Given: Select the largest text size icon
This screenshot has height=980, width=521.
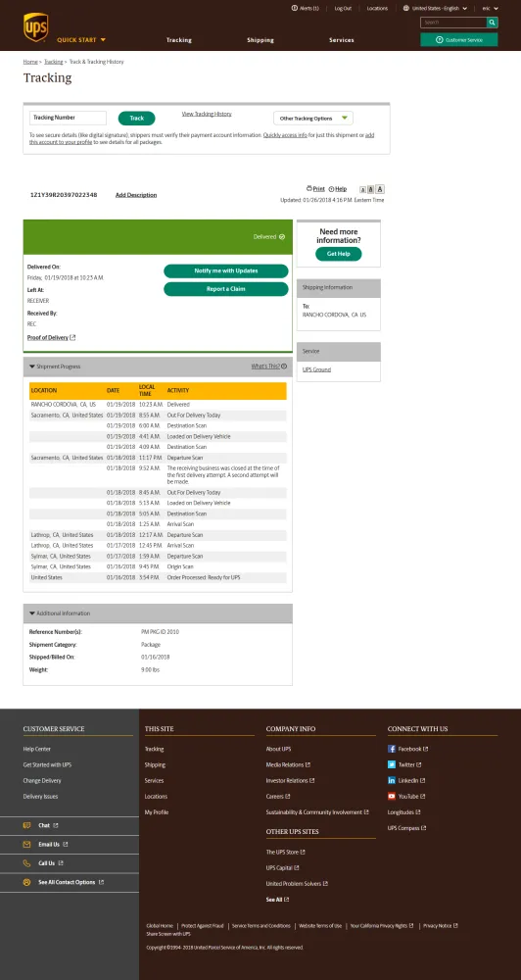Looking at the screenshot, I should click(x=380, y=189).
